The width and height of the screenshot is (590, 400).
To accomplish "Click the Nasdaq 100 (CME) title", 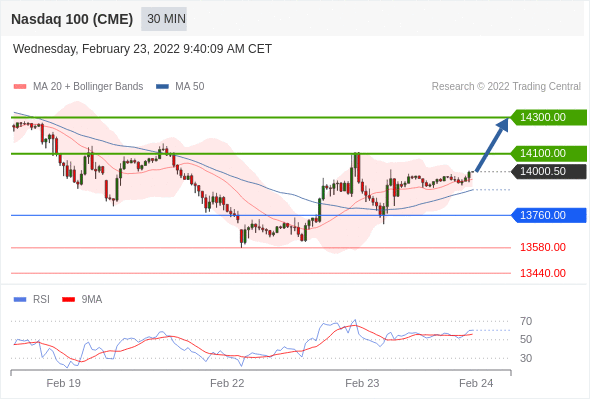I will [x=72, y=19].
